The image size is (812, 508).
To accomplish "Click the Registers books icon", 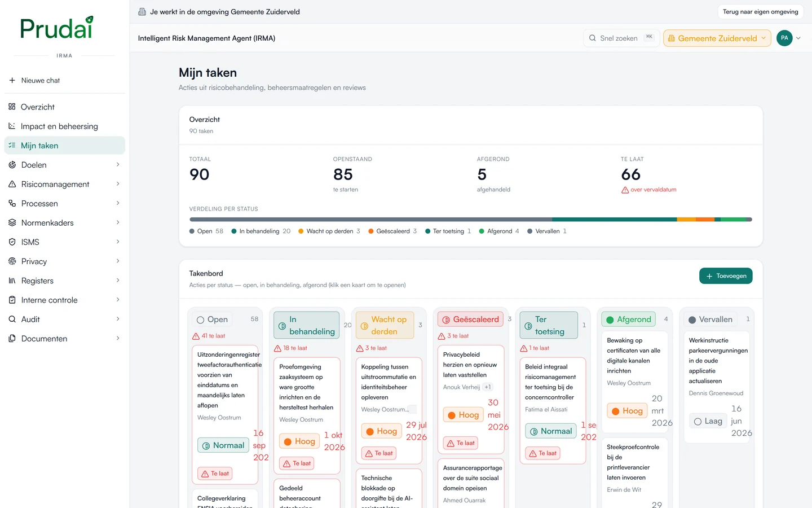I will click(x=12, y=281).
